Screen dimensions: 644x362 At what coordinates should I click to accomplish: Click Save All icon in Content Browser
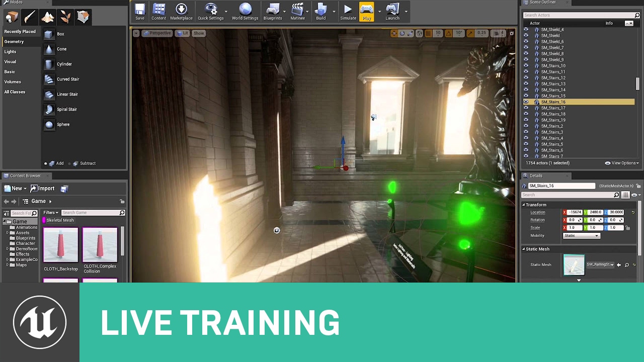pyautogui.click(x=64, y=189)
